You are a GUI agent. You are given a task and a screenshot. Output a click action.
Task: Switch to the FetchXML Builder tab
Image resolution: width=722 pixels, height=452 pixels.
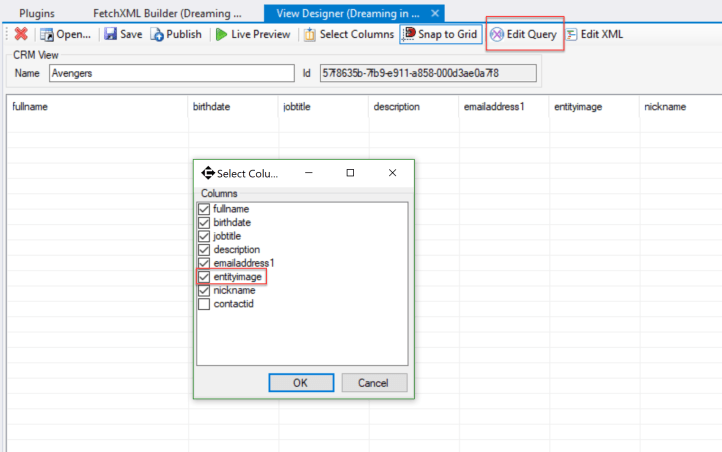pos(167,12)
